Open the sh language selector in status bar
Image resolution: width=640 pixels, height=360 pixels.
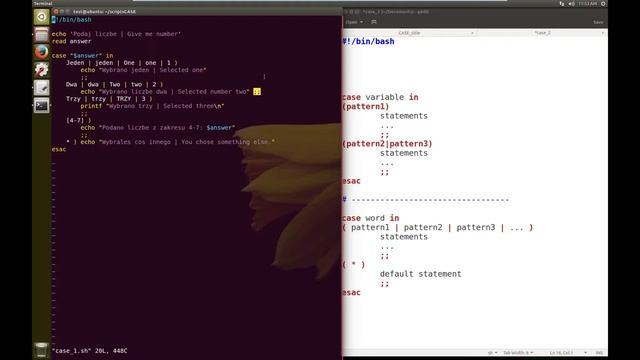[493, 352]
